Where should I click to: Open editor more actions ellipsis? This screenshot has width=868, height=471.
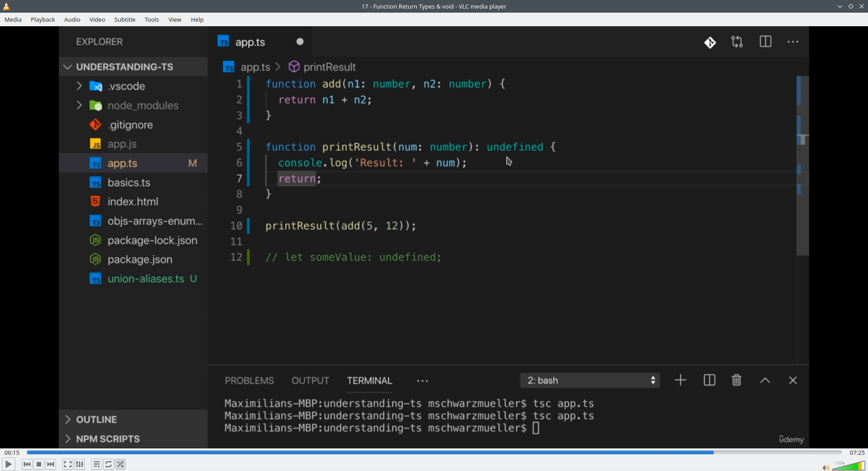pyautogui.click(x=793, y=42)
